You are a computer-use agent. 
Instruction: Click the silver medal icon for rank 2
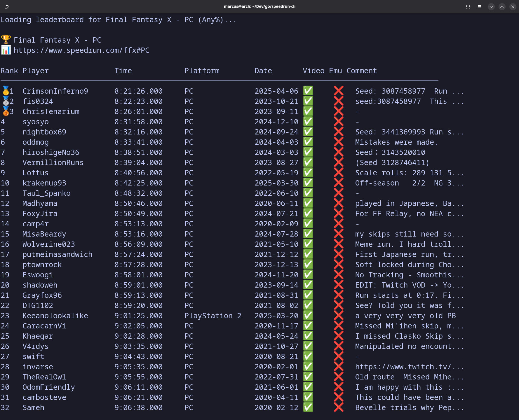(x=6, y=101)
